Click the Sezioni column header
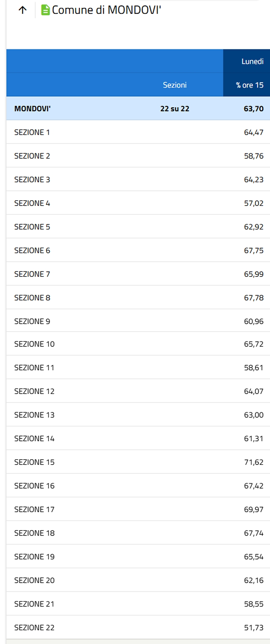Viewport: 270px width, 644px height. pos(175,85)
